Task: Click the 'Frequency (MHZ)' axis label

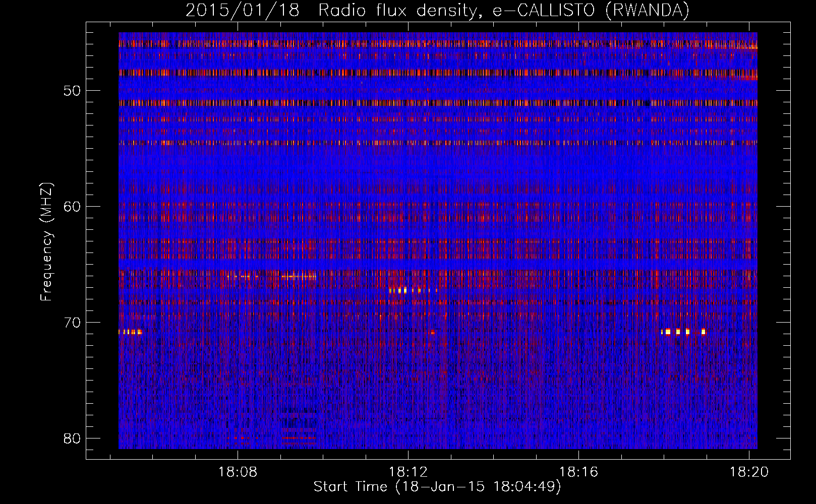Action: click(x=46, y=242)
